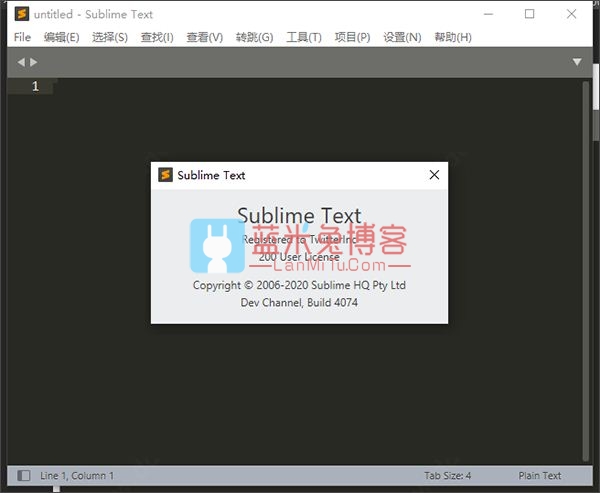This screenshot has width=600, height=493.
Task: Open the 项目(P) menu
Action: (352, 37)
